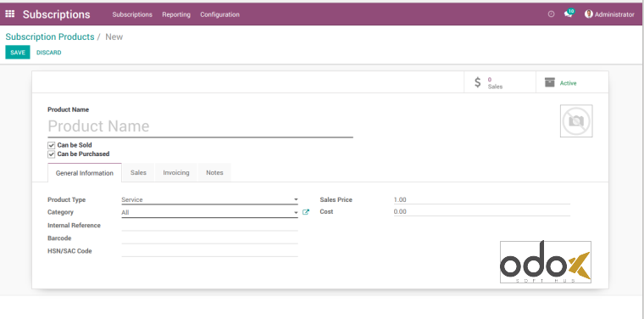Toggle the Can be Sold checkbox
The height and width of the screenshot is (319, 644).
52,145
